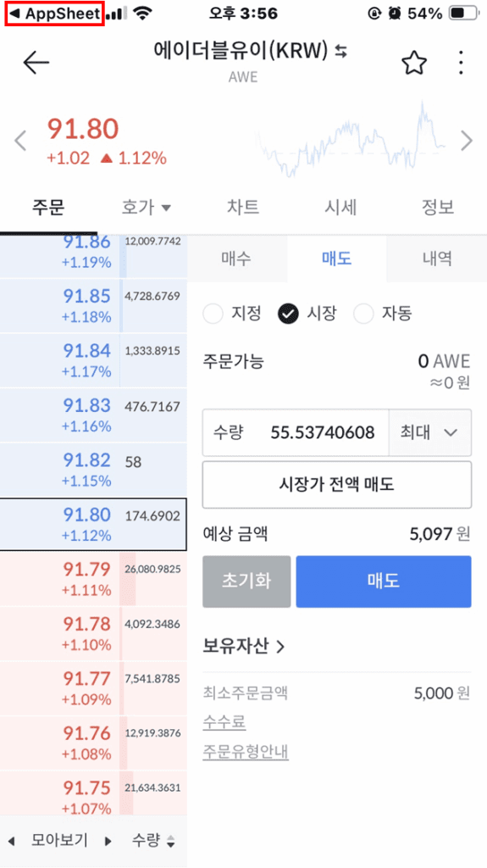Click the 수량 input field

(x=296, y=432)
